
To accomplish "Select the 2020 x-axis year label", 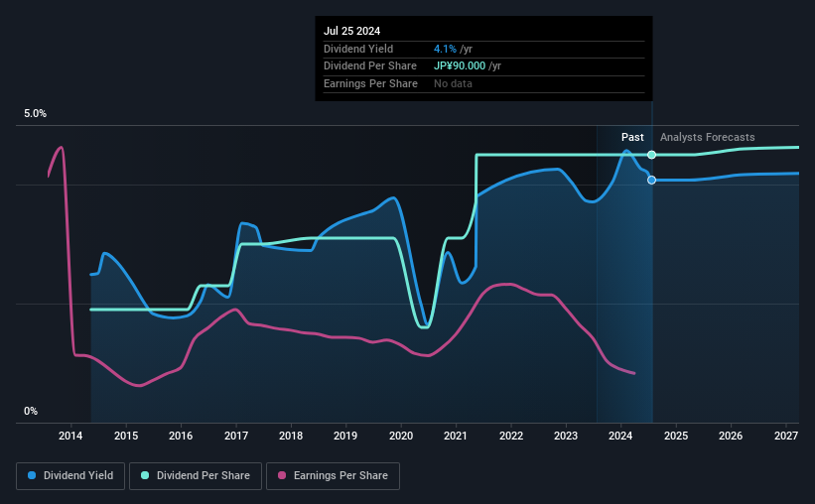I will [401, 436].
